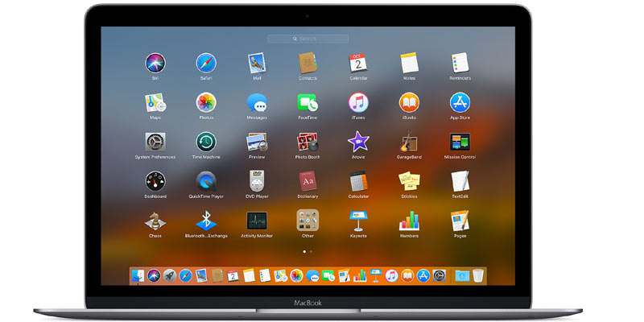Image resolution: width=644 pixels, height=322 pixels.
Task: Launch the GarageBand app
Action: 409,142
